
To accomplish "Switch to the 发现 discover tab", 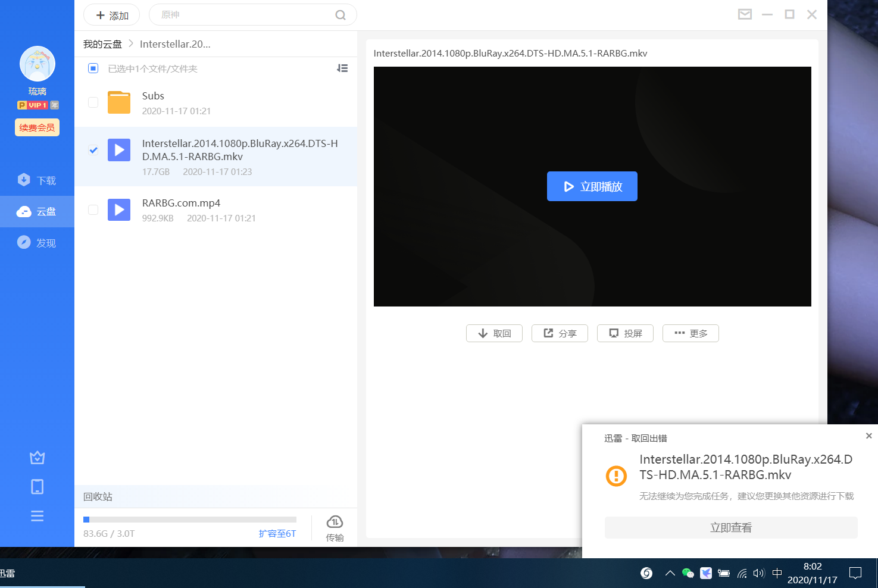I will click(x=37, y=243).
